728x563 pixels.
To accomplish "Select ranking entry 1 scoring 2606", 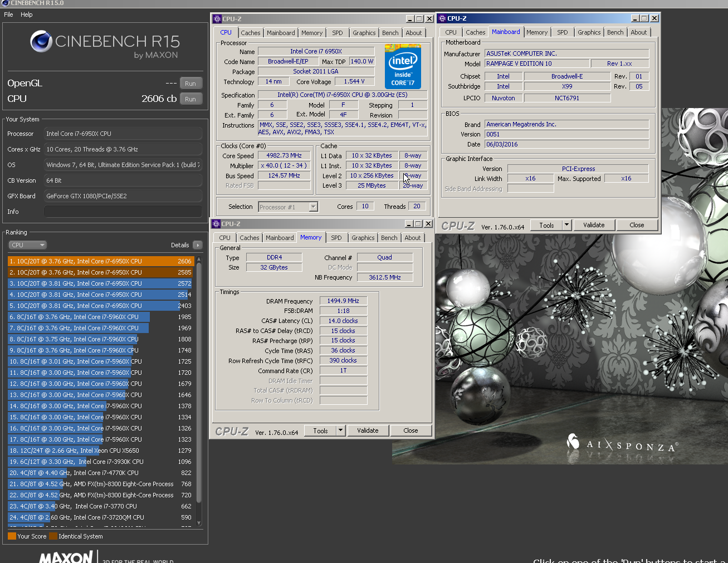I will 101,261.
